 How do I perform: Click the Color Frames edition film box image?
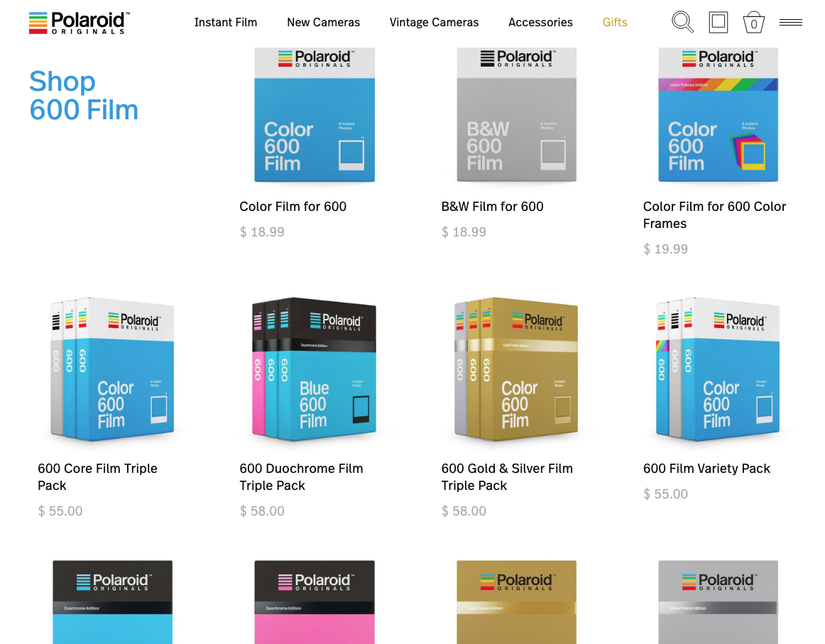pos(718,115)
